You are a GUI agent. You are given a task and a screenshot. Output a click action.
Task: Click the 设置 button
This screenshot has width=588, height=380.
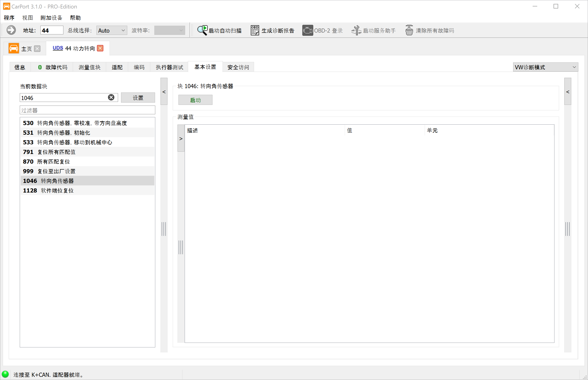[x=138, y=98]
